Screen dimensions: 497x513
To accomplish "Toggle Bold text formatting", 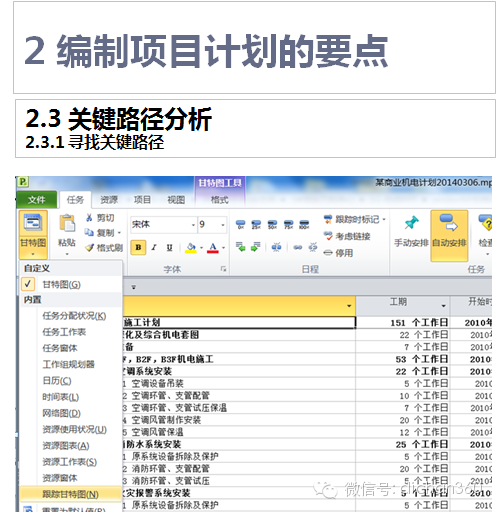I will click(x=138, y=247).
